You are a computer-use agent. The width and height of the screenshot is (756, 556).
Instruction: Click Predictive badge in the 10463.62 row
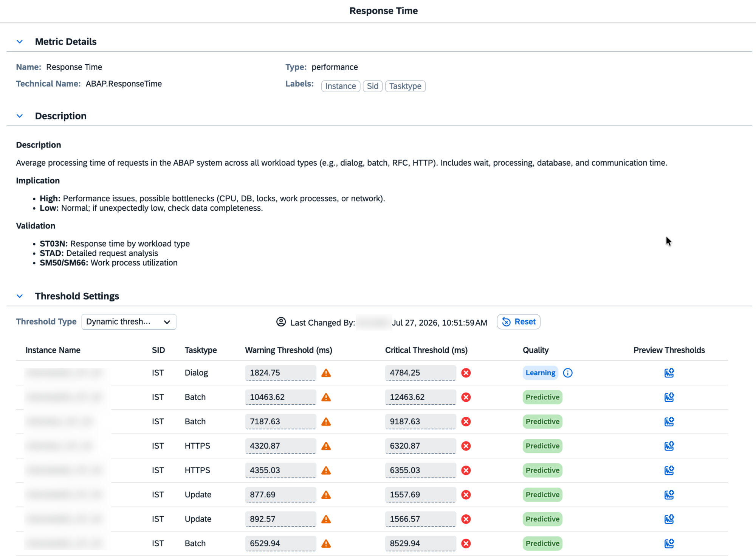click(x=542, y=397)
